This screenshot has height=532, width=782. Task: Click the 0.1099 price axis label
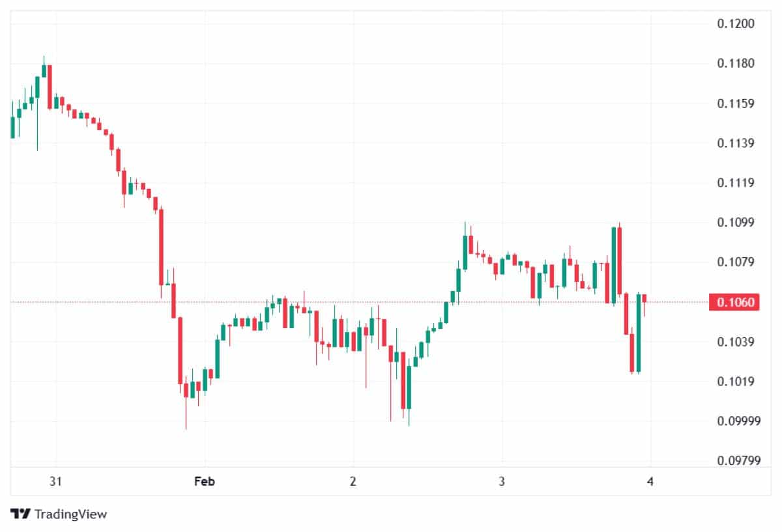(x=735, y=223)
